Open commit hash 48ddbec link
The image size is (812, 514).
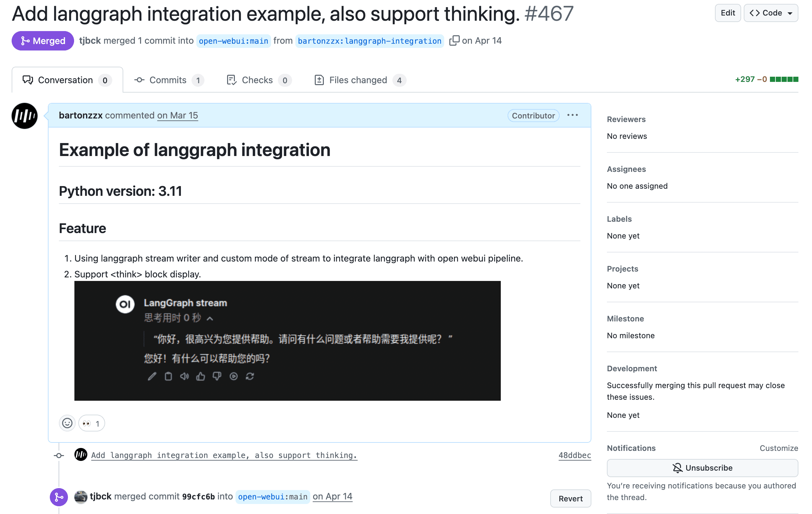[574, 455]
